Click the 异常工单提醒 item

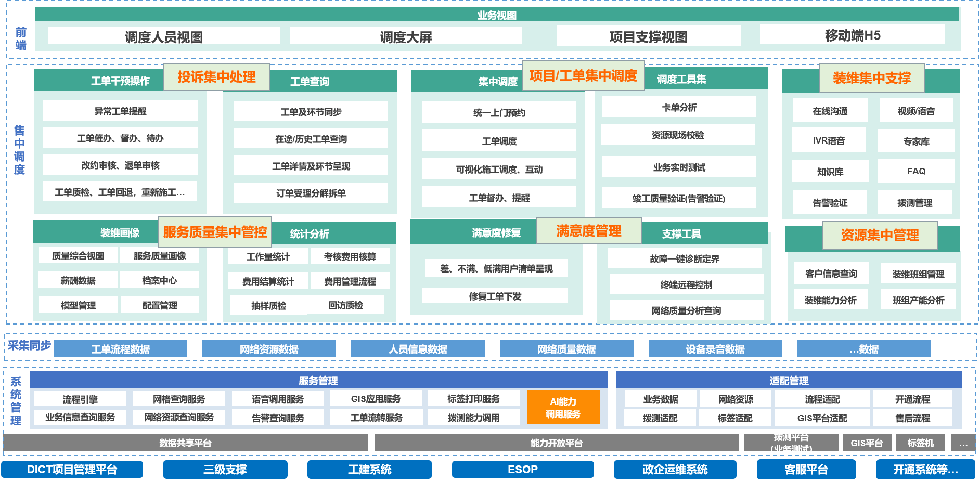point(120,111)
